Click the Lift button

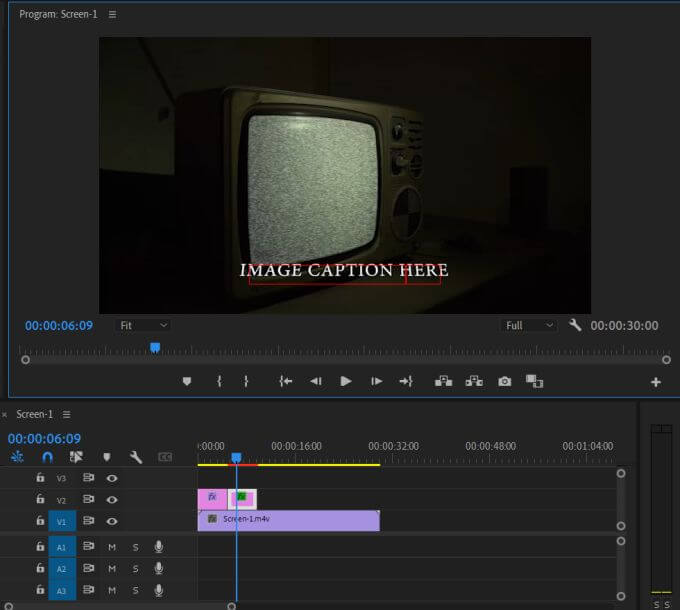coord(443,381)
